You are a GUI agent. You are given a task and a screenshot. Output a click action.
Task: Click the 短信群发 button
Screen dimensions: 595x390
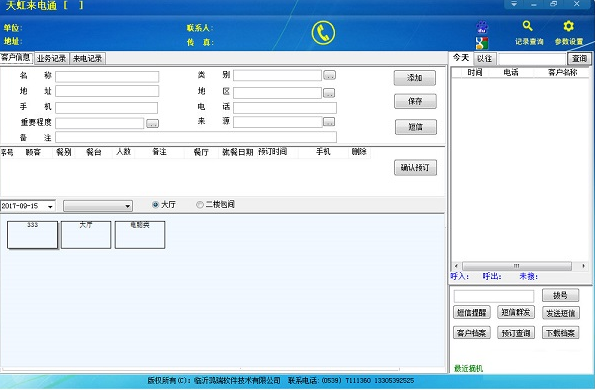click(x=516, y=312)
